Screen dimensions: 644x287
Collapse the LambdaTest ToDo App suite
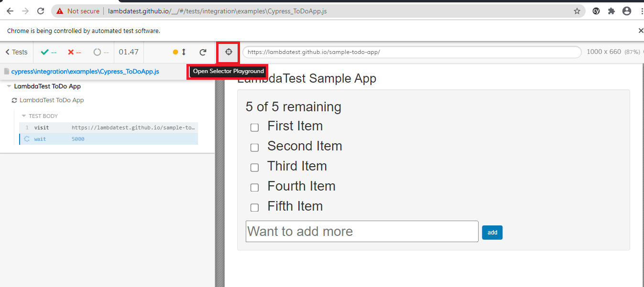click(9, 86)
